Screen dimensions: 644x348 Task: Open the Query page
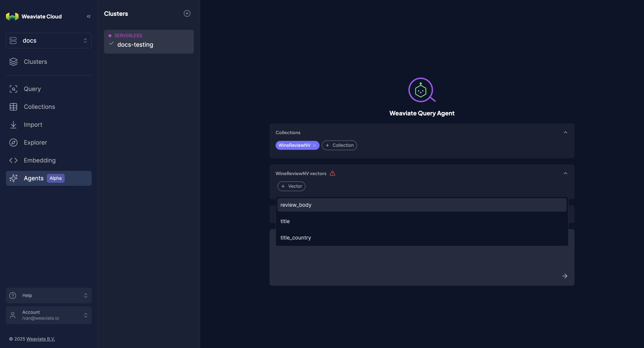click(49, 89)
